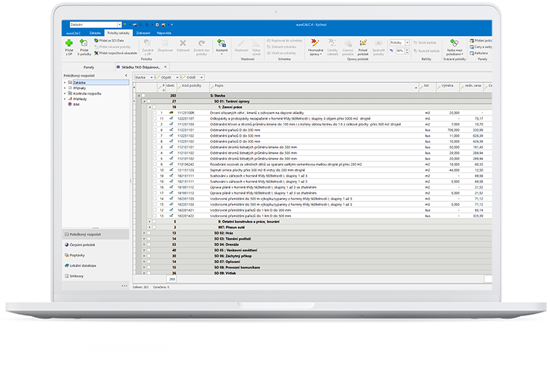This screenshot has height=382, width=550.
Task: Expand the 'SO 02: Hráz' group
Action: coord(144,233)
